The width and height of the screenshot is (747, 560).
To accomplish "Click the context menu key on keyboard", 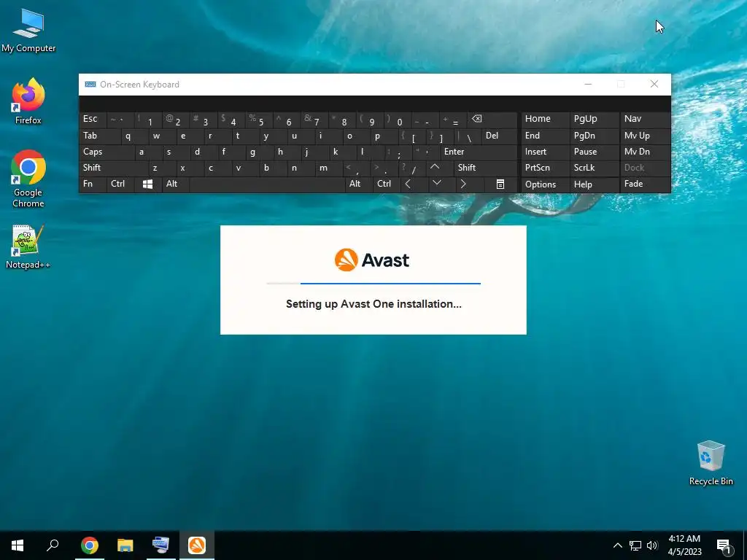I will tap(500, 184).
